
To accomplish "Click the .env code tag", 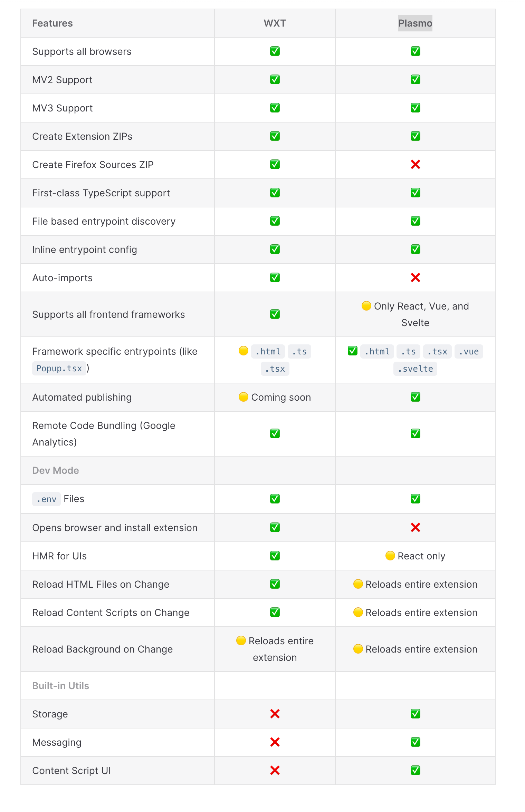I will click(46, 499).
